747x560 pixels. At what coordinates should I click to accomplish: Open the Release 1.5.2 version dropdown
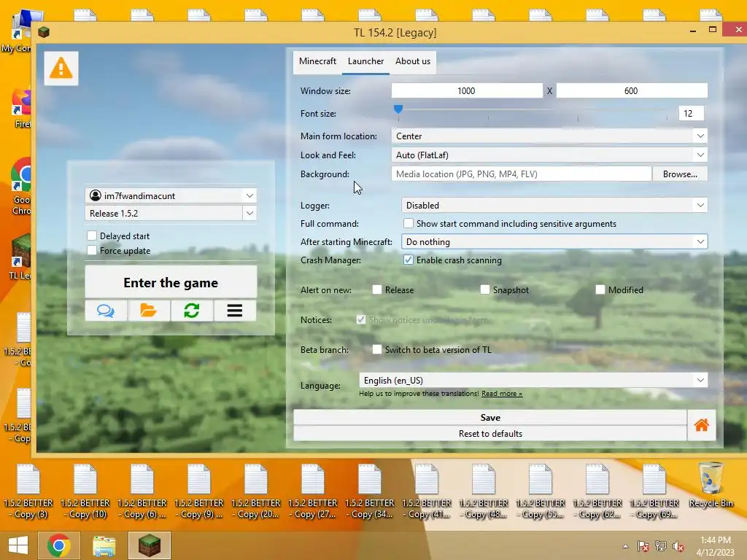(x=171, y=214)
